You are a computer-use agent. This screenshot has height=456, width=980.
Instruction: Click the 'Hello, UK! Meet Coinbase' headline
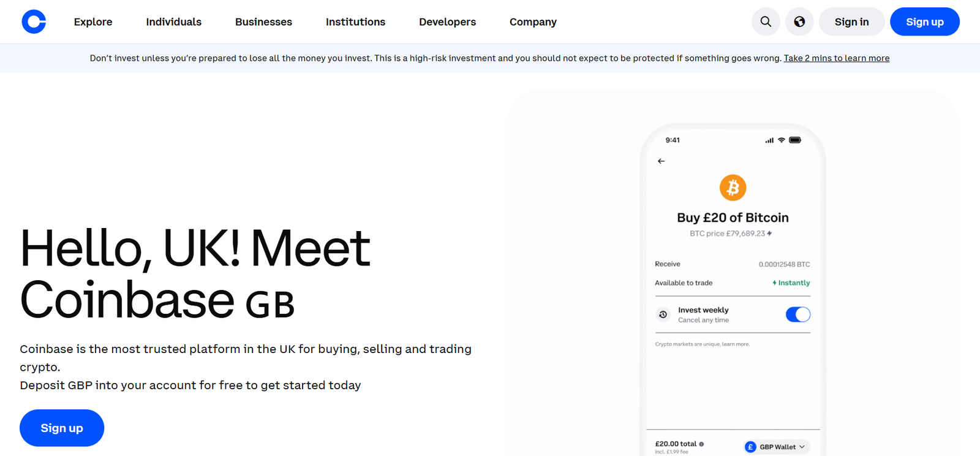pyautogui.click(x=195, y=274)
